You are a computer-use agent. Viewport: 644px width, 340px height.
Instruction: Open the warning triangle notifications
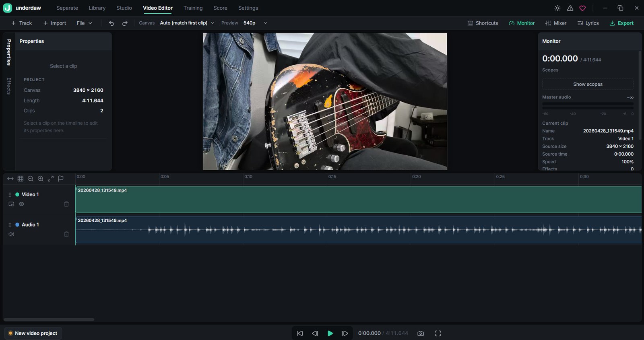pyautogui.click(x=570, y=8)
